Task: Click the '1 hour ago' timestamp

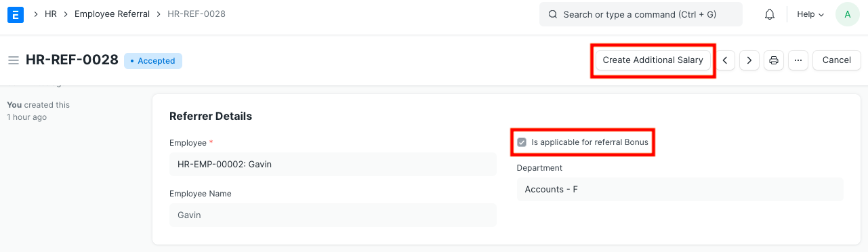Action: 26,117
